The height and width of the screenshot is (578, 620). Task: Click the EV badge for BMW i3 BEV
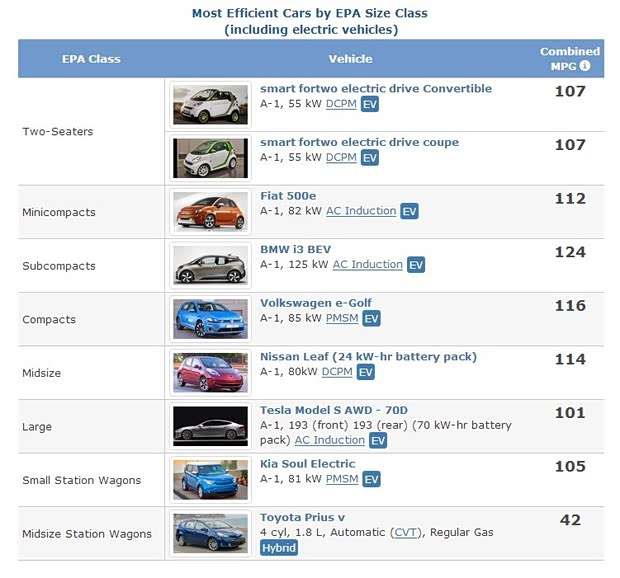pos(416,265)
